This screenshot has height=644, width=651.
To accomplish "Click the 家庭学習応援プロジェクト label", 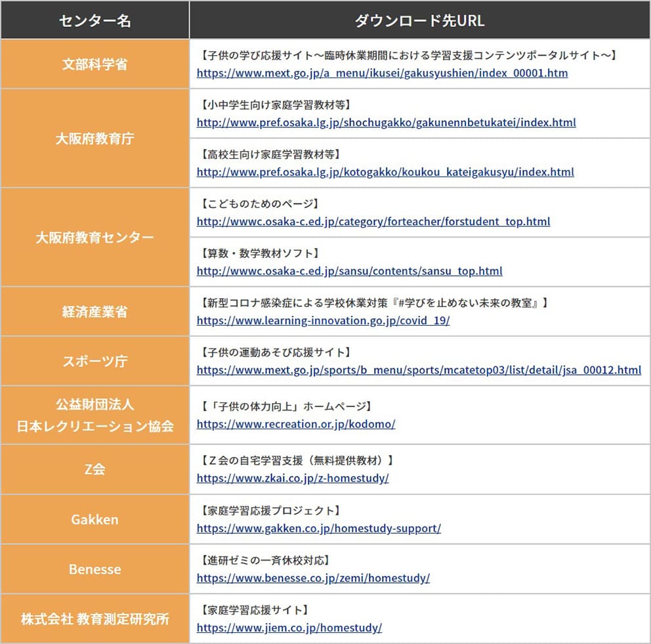I will pos(270,510).
